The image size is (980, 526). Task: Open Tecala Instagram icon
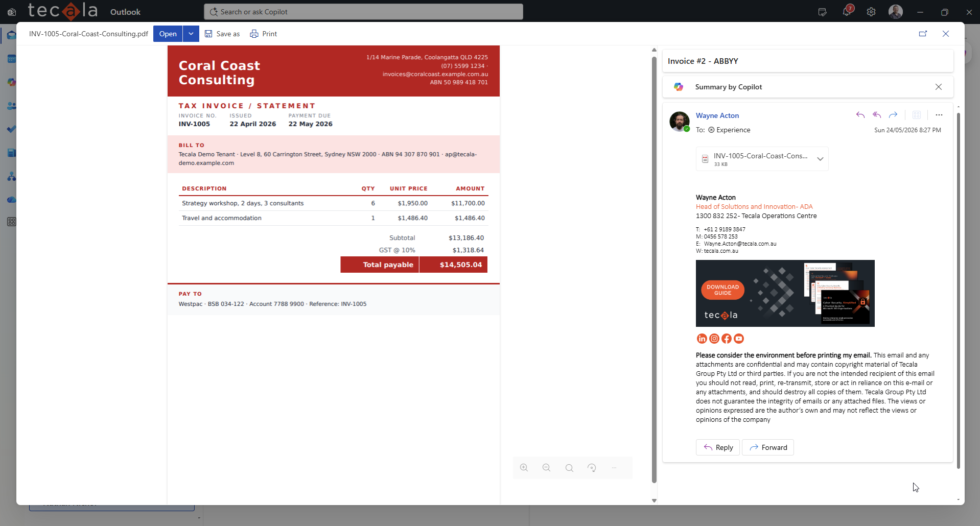(714, 339)
